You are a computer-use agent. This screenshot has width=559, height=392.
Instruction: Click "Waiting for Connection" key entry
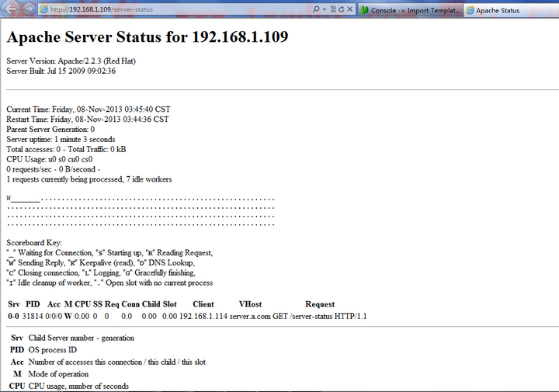(49, 252)
